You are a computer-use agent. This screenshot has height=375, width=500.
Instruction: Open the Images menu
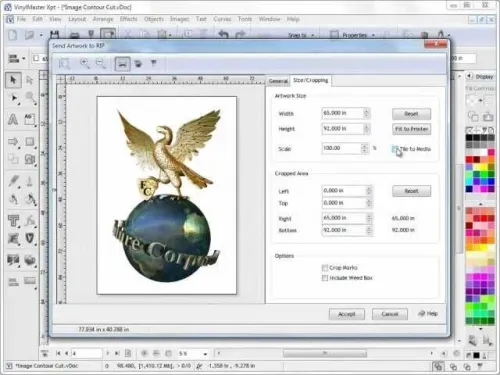pyautogui.click(x=180, y=19)
